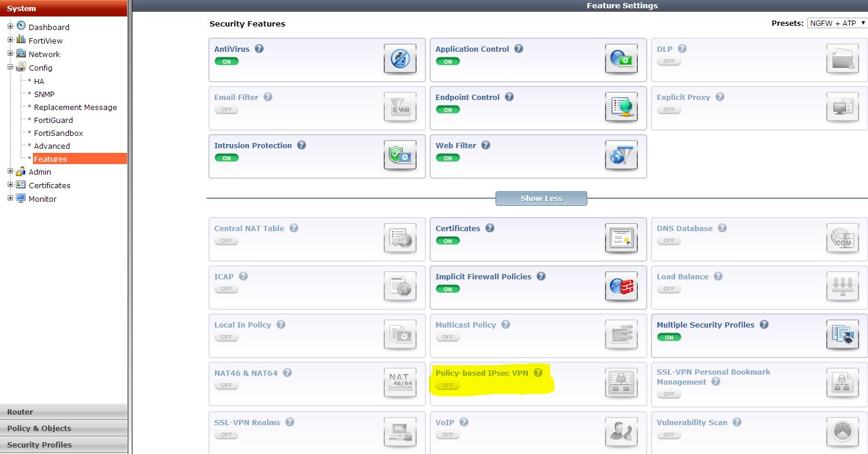Click the Intrusion Protection shield icon

(400, 155)
